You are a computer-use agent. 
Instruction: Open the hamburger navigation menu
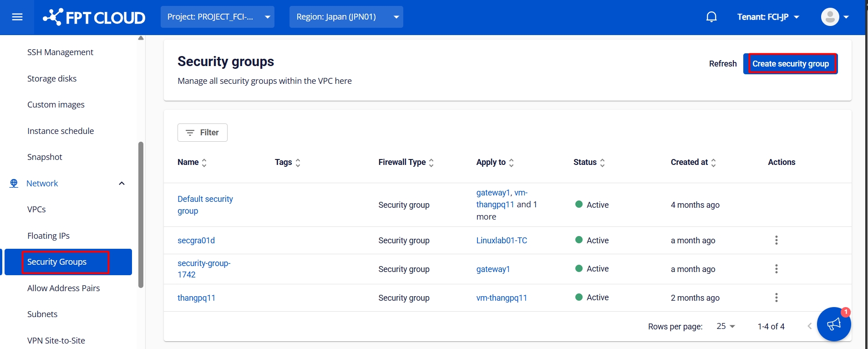[x=17, y=17]
